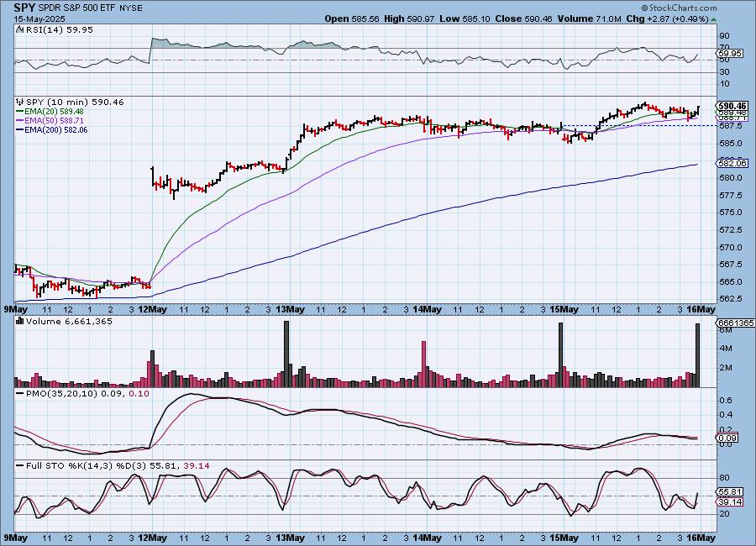The width and height of the screenshot is (756, 546).
Task: Click the 39.14 stochastic %D value tag
Action: tap(730, 502)
